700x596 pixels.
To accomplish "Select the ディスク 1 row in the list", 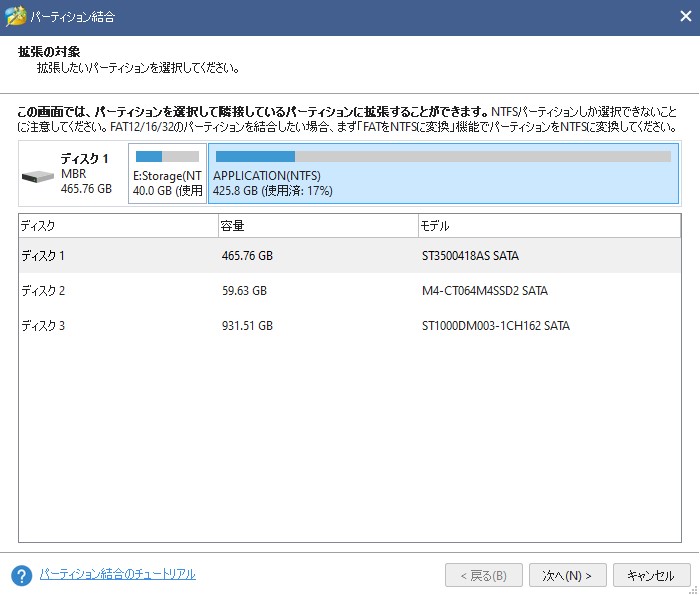I will coord(350,255).
